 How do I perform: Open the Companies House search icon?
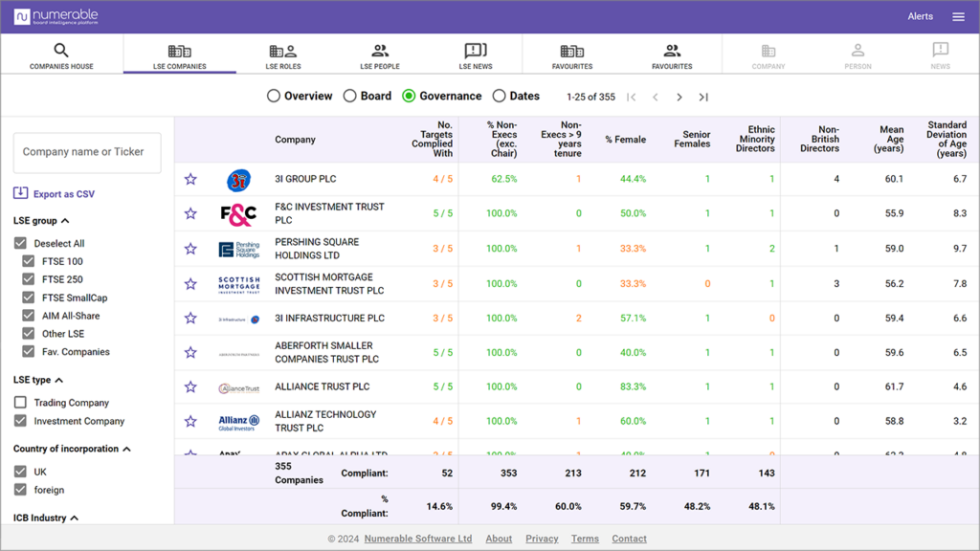click(61, 51)
